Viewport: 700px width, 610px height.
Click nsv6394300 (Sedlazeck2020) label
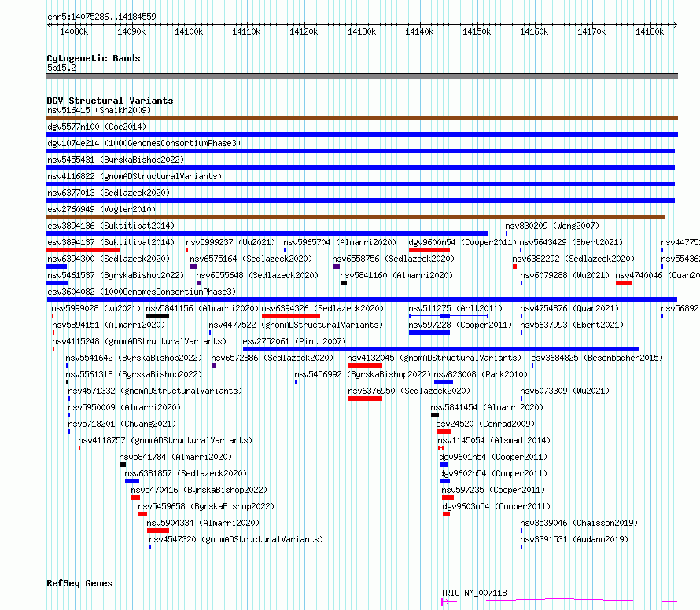coord(109,259)
